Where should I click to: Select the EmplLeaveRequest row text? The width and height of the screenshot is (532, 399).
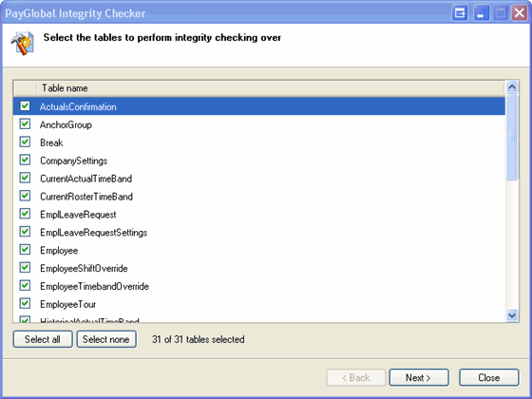click(x=78, y=215)
